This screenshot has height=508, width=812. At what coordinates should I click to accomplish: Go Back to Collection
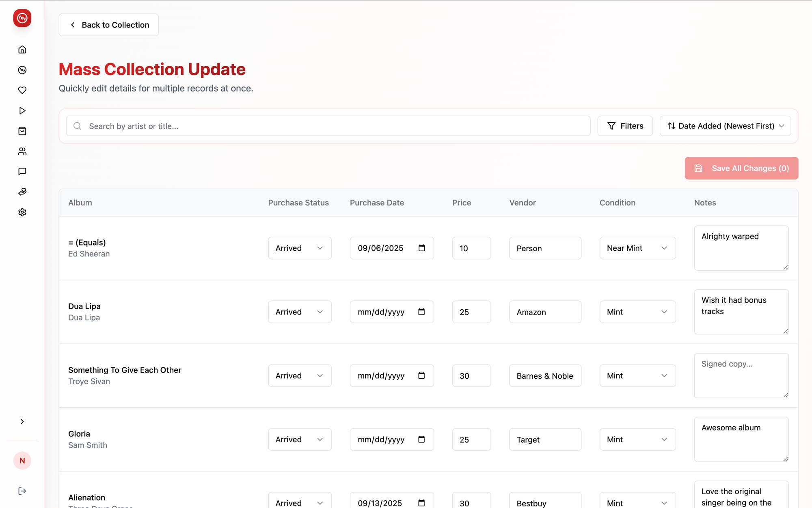tap(108, 25)
